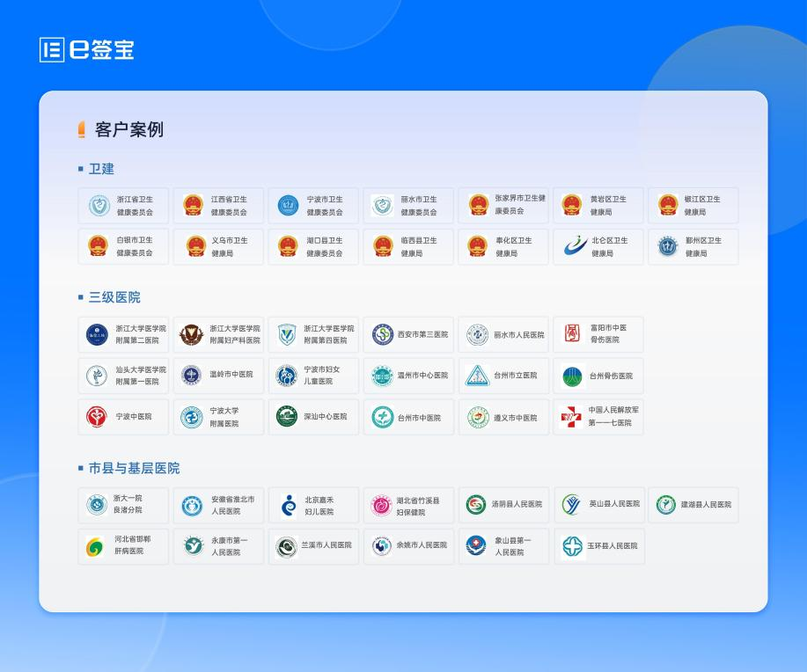Click the 浙江大学医学院附属妇产科医院 logo
This screenshot has height=672, width=807.
click(x=192, y=334)
